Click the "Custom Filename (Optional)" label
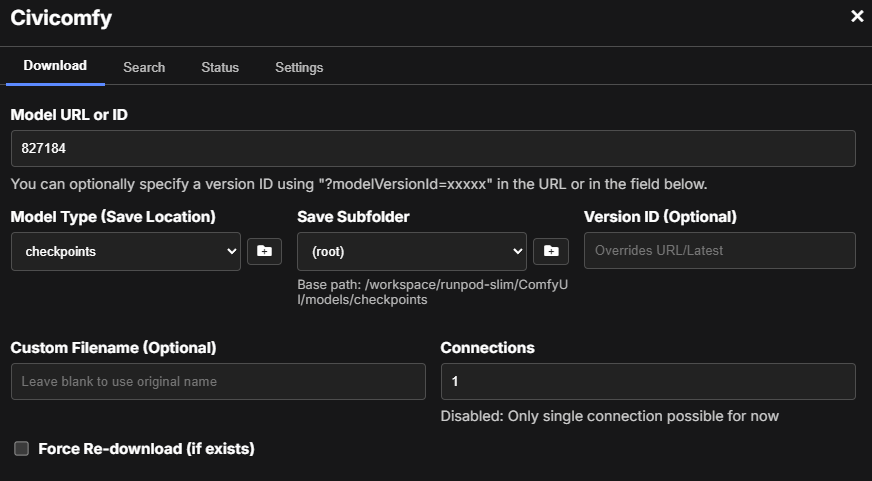The width and height of the screenshot is (872, 481). point(113,348)
